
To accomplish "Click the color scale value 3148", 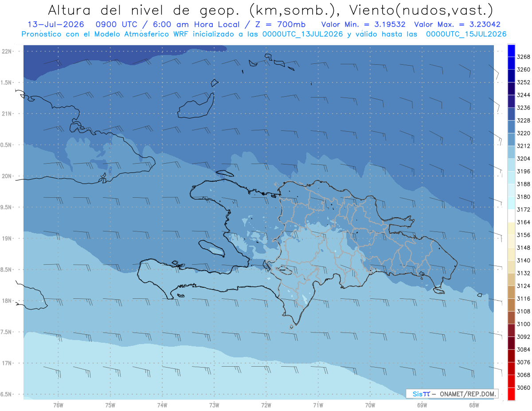I will click(x=523, y=248).
